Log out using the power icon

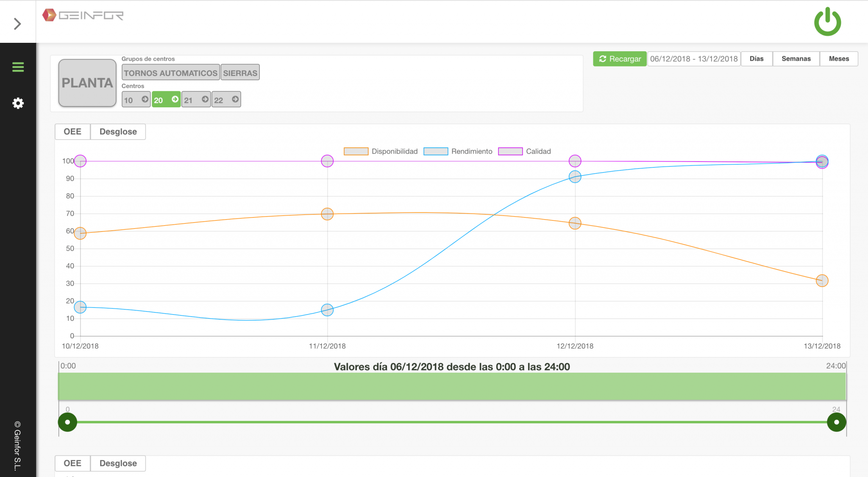click(827, 22)
